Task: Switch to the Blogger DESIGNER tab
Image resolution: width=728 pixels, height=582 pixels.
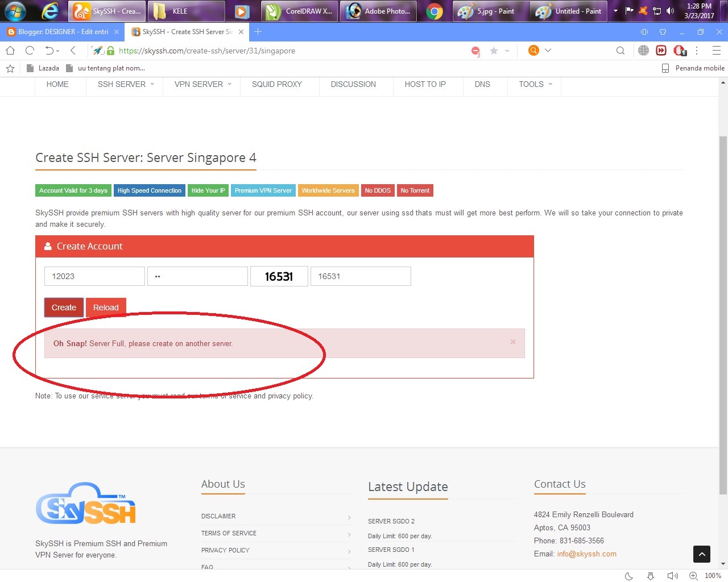Action: click(60, 32)
